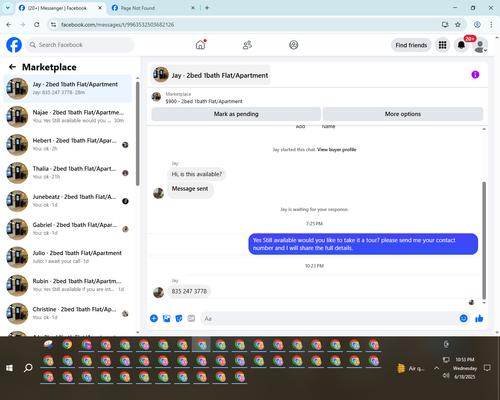The image size is (500, 400).
Task: Open the account profile menu
Action: (480, 45)
